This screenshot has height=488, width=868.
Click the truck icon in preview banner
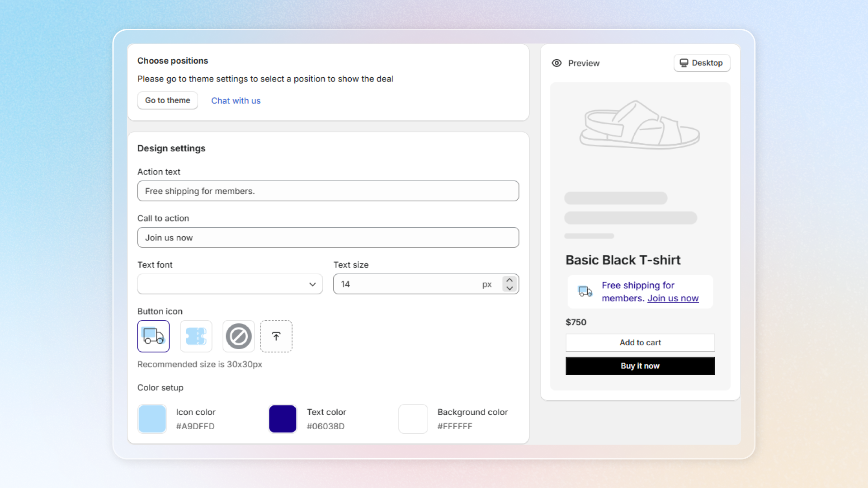[585, 291]
